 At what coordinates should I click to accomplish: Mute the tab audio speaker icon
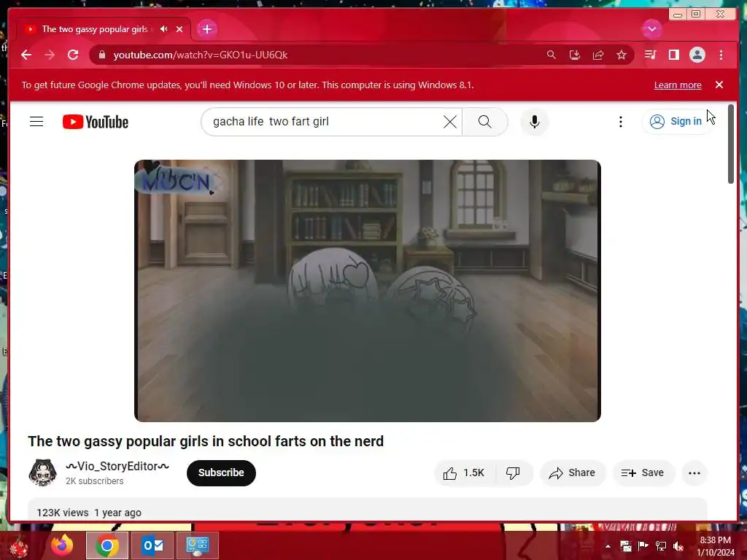click(164, 29)
